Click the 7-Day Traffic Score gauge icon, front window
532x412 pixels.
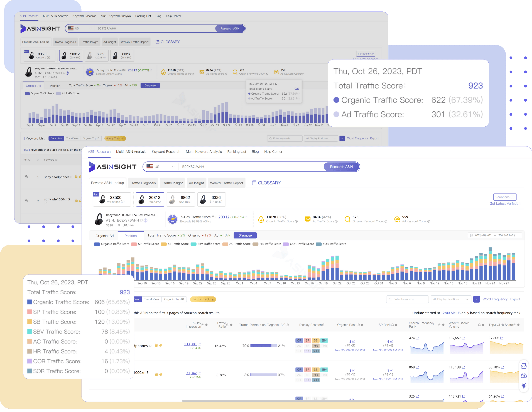click(172, 219)
